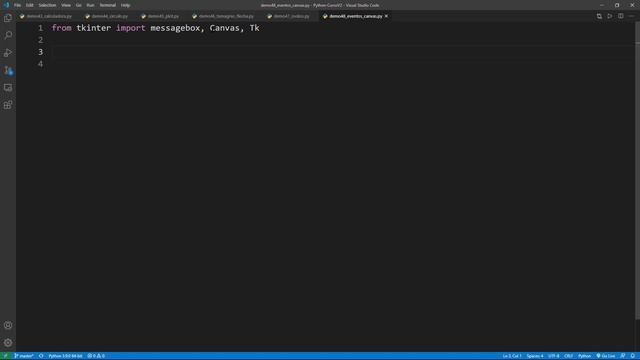Click the Ln, Col cursor position indicator
The image size is (640, 360).
pos(512,356)
